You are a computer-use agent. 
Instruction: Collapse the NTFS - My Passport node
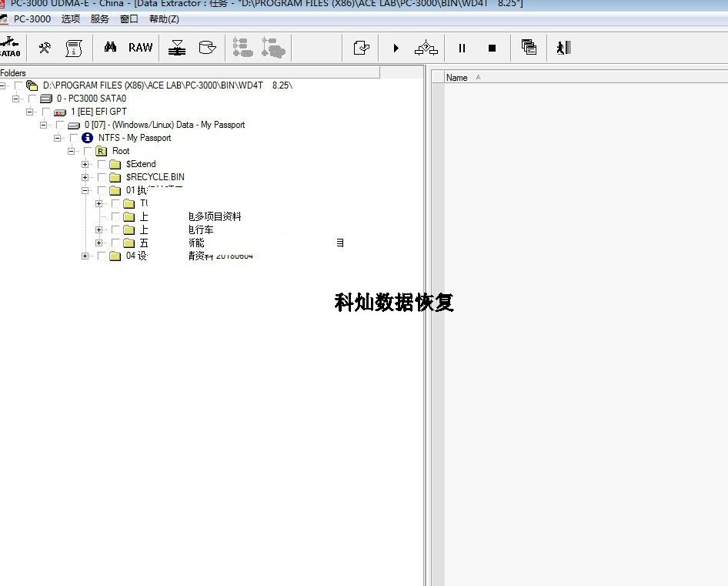pyautogui.click(x=58, y=138)
